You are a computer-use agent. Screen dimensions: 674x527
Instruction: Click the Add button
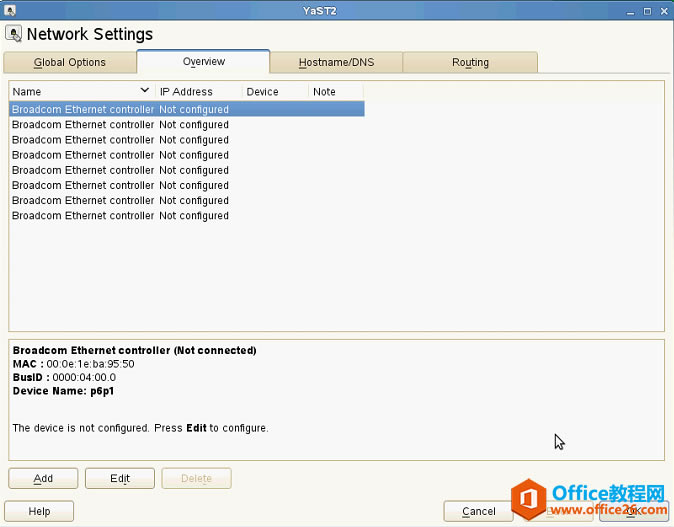pos(43,478)
